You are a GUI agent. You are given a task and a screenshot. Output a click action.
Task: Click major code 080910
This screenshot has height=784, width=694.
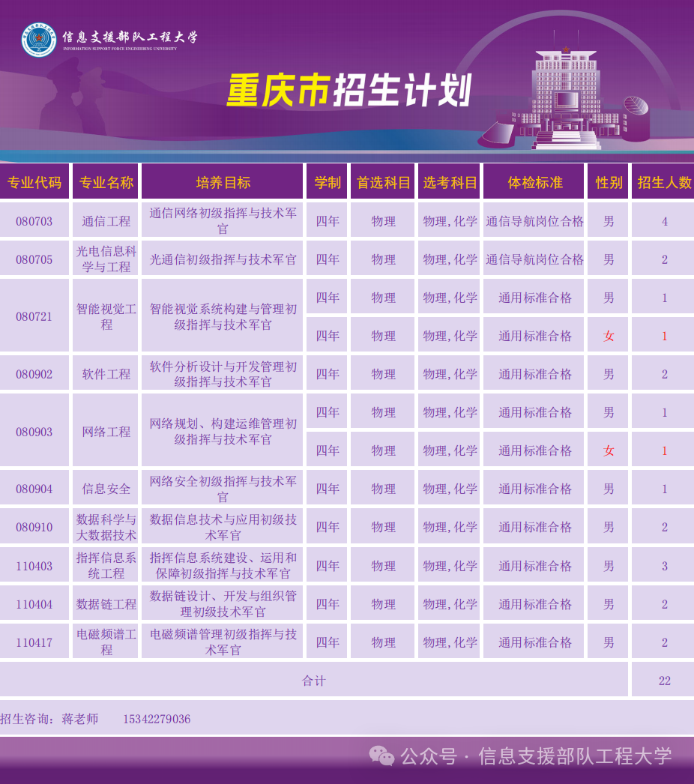[x=34, y=527]
